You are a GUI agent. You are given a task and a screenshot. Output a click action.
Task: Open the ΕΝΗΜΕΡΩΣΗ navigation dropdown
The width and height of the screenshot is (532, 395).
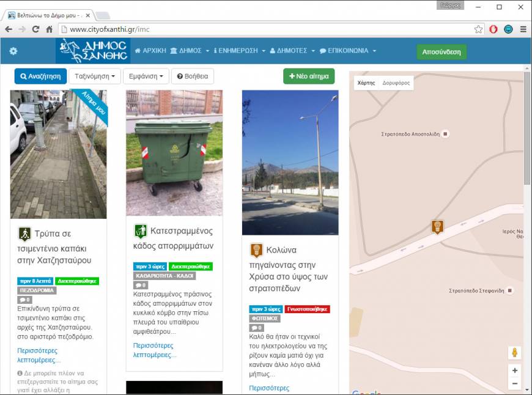click(x=240, y=51)
